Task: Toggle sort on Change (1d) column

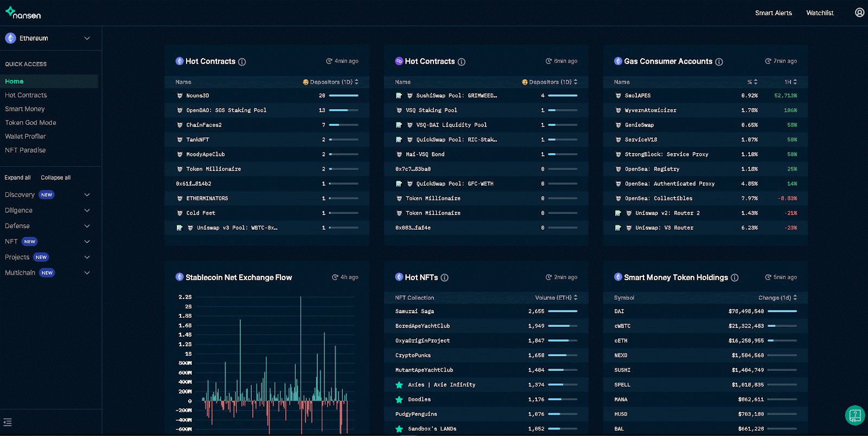Action: pos(777,298)
